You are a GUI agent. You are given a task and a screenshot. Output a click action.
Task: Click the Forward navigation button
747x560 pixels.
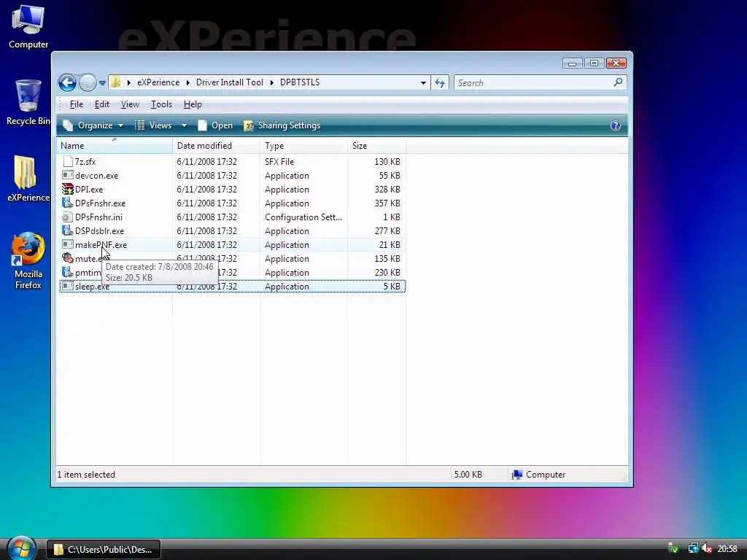pos(88,83)
